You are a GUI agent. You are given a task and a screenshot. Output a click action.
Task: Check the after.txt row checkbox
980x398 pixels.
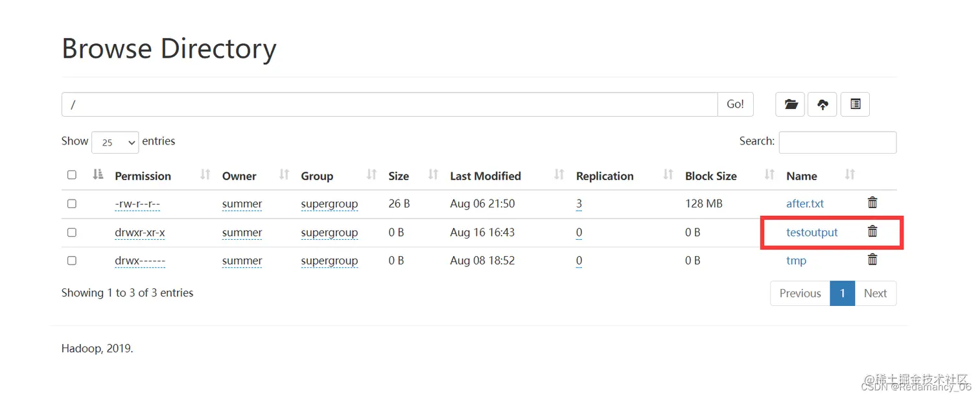(72, 204)
